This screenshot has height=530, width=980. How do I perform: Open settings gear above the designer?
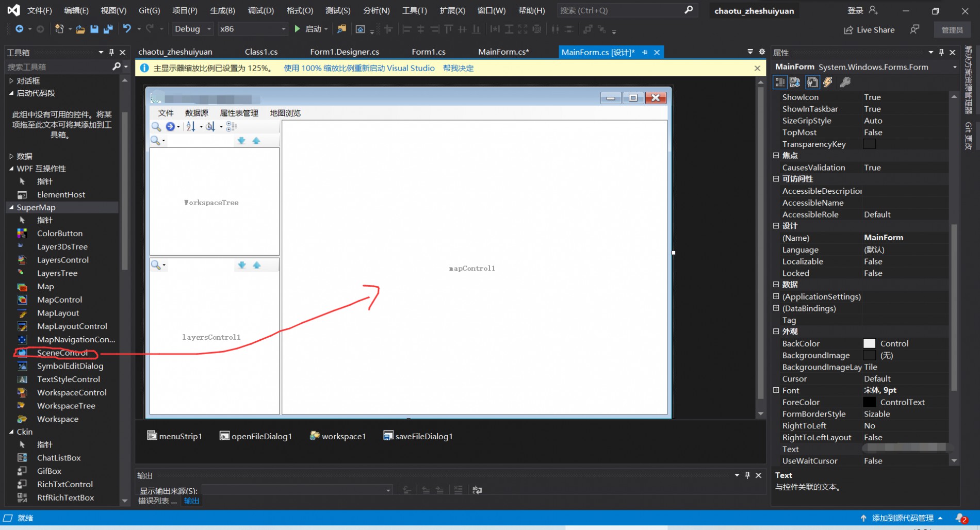coord(762,52)
